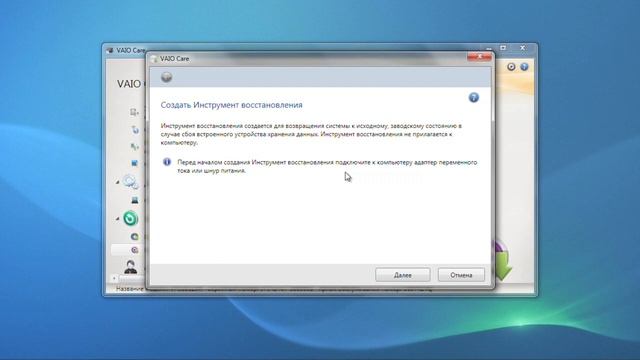The image size is (640, 360).
Task: Collapse the diagnostics section arrow in sidebar
Action: pyautogui.click(x=118, y=182)
